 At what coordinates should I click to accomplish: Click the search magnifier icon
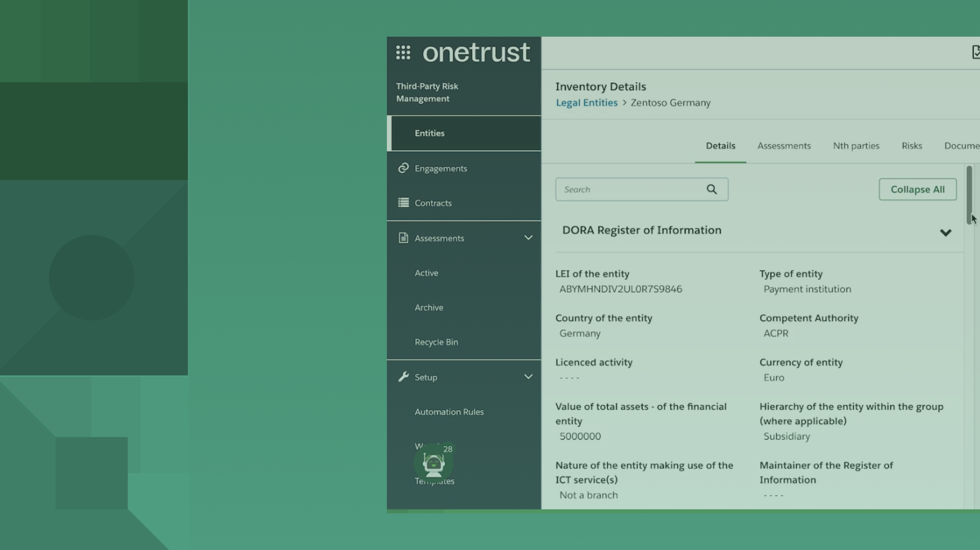pyautogui.click(x=712, y=190)
